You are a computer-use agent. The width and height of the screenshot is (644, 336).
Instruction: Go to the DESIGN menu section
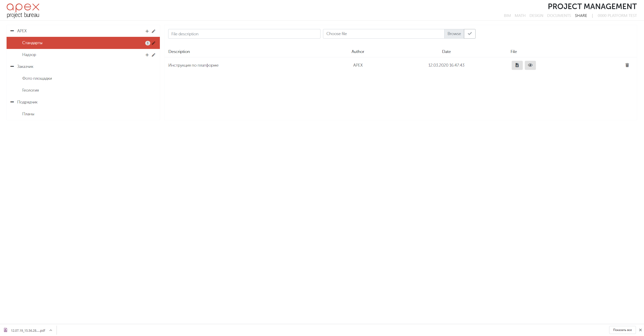click(536, 16)
